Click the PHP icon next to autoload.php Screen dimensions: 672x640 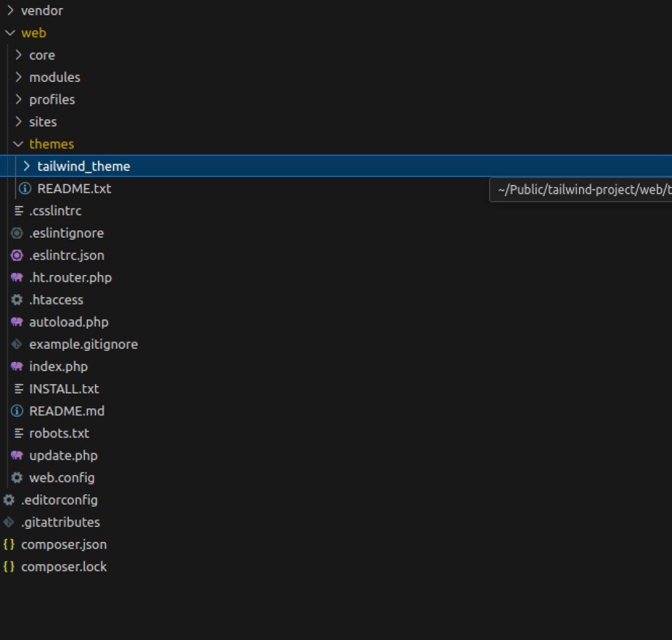(17, 322)
